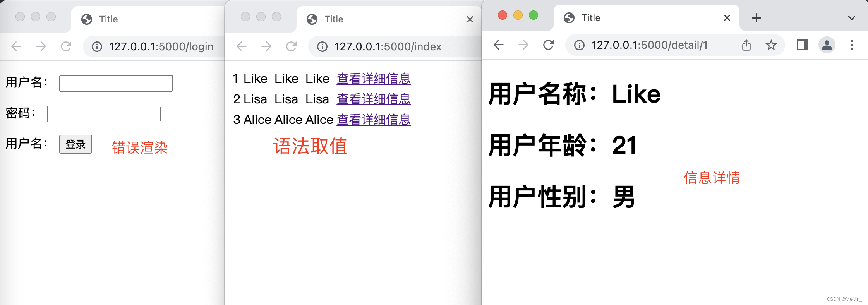This screenshot has height=305, width=868.
Task: Focus the 用户名 username input field
Action: click(116, 83)
